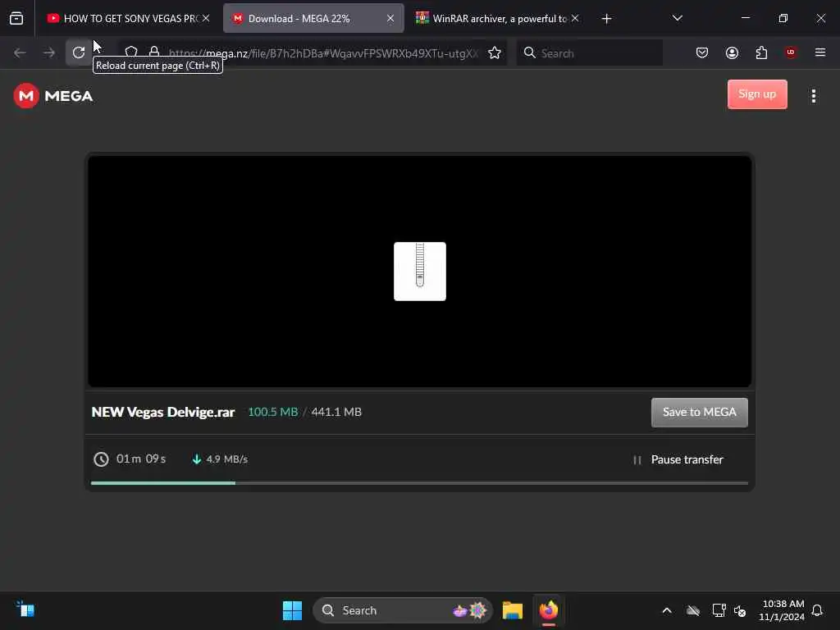
Task: Pause the file transfer
Action: [x=678, y=459]
